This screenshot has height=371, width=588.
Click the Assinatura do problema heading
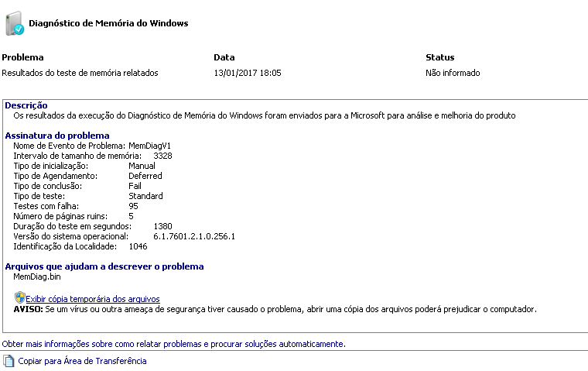[x=57, y=136]
